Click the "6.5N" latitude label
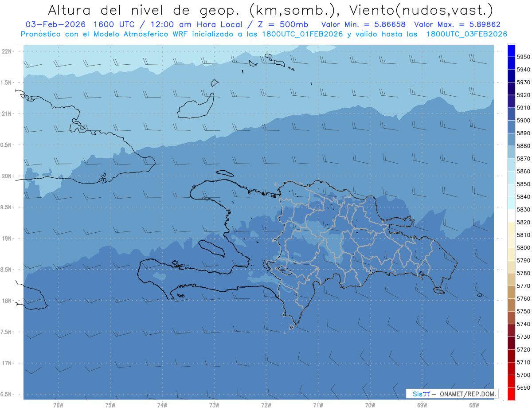 click(6, 394)
